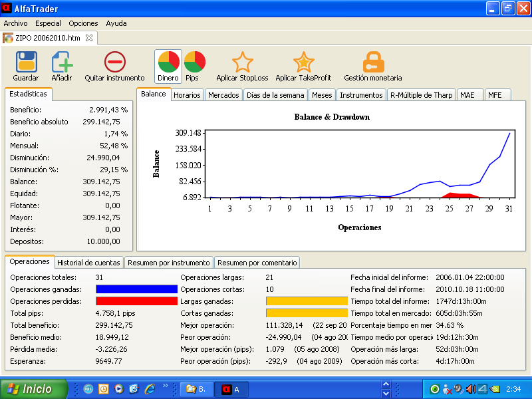Viewport: 532px width, 399px height.
Task: Open Gestión monetaria padlock icon
Action: (x=373, y=63)
